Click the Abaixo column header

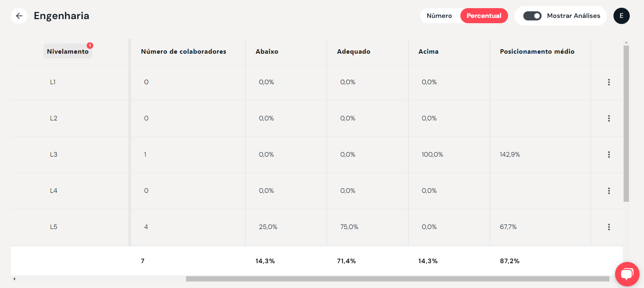(267, 52)
